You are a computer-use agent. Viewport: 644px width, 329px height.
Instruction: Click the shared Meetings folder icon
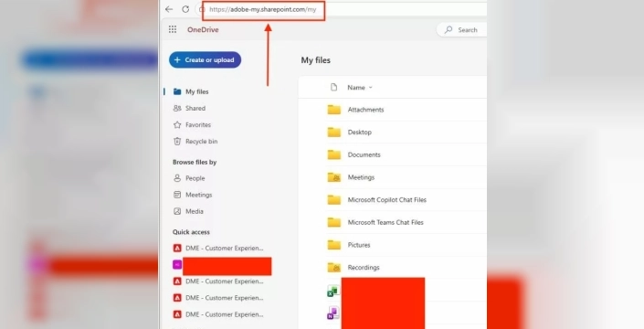(334, 177)
